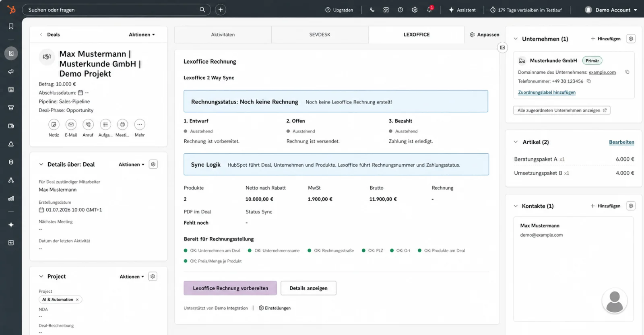This screenshot has height=335, width=644.
Task: Click the plus create button in top bar
Action: pos(221,10)
